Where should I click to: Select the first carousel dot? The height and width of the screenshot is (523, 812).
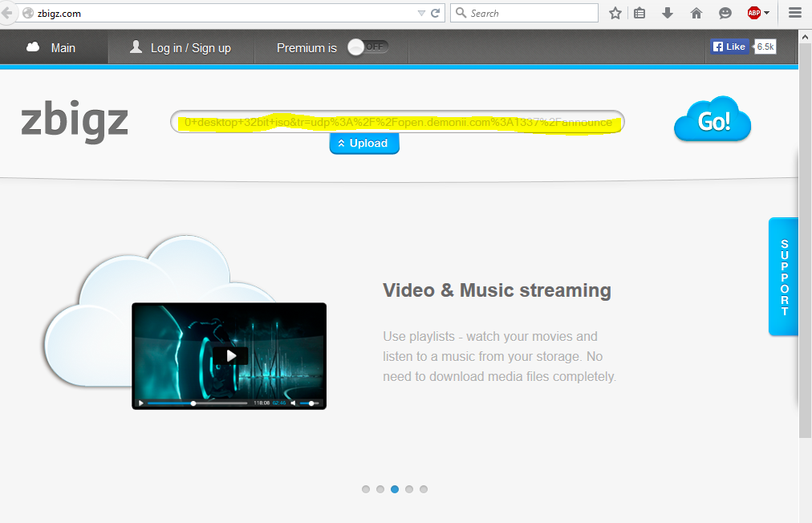click(366, 489)
